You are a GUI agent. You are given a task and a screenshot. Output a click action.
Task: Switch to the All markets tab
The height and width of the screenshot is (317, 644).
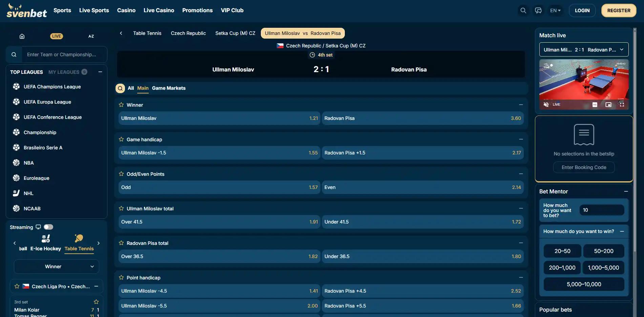tap(131, 88)
